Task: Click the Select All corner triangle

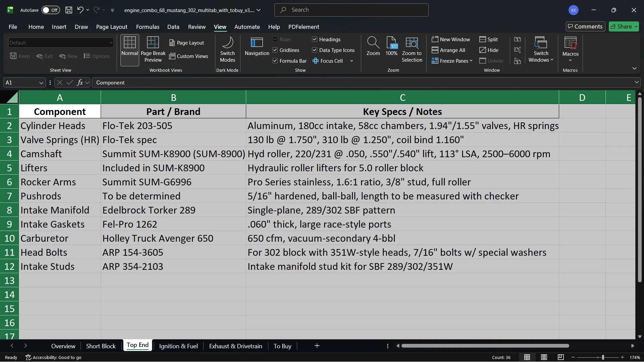Action: point(12,98)
